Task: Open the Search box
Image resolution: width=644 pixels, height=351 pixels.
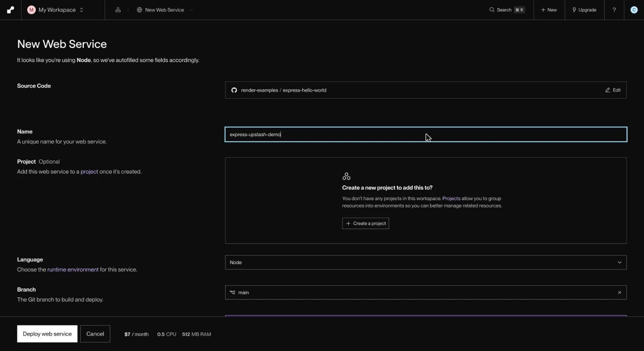Action: tap(507, 10)
